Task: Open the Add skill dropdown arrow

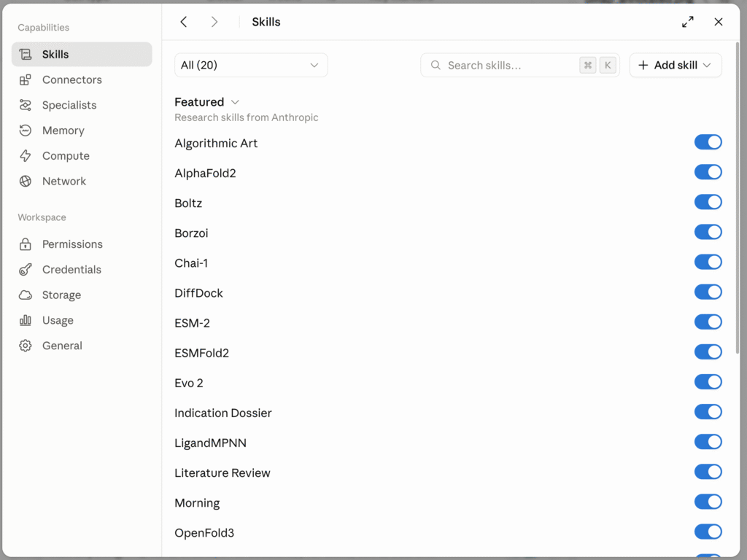Action: [707, 65]
